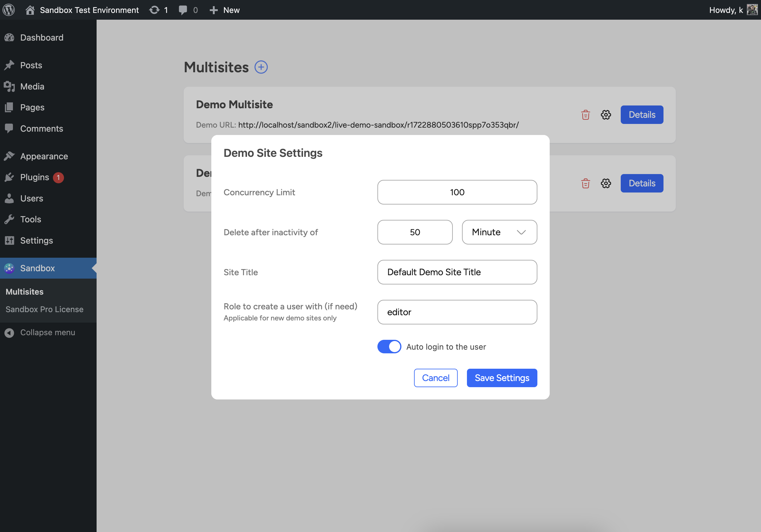761x532 pixels.
Task: Disable Auto login to the user toggle
Action: coord(389,347)
